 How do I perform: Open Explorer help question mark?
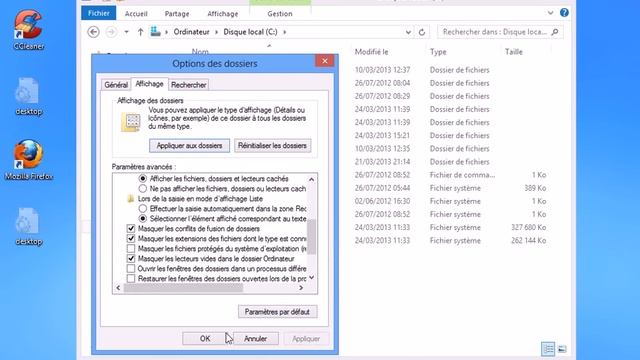(x=564, y=13)
